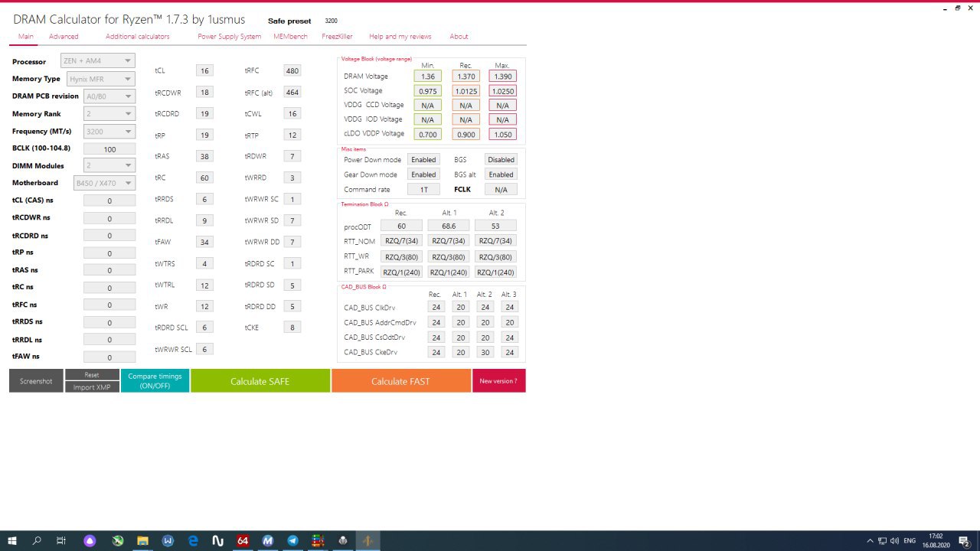Image resolution: width=980 pixels, height=551 pixels.
Task: Open the white N-wave taskbar app
Action: (x=217, y=540)
